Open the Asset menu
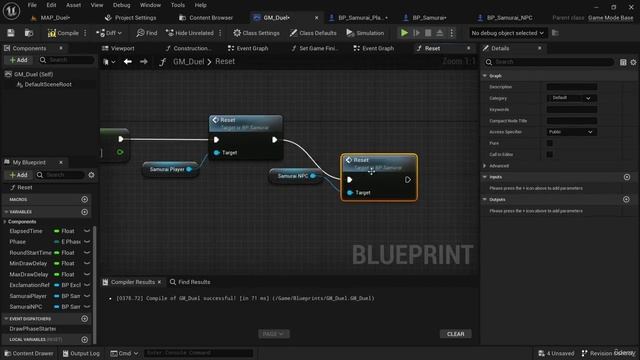 coord(73,5)
